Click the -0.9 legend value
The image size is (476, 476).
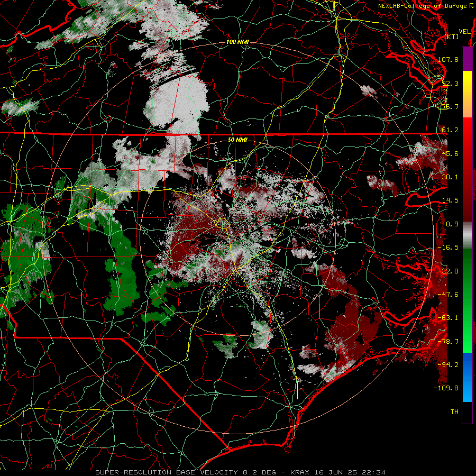[450, 224]
